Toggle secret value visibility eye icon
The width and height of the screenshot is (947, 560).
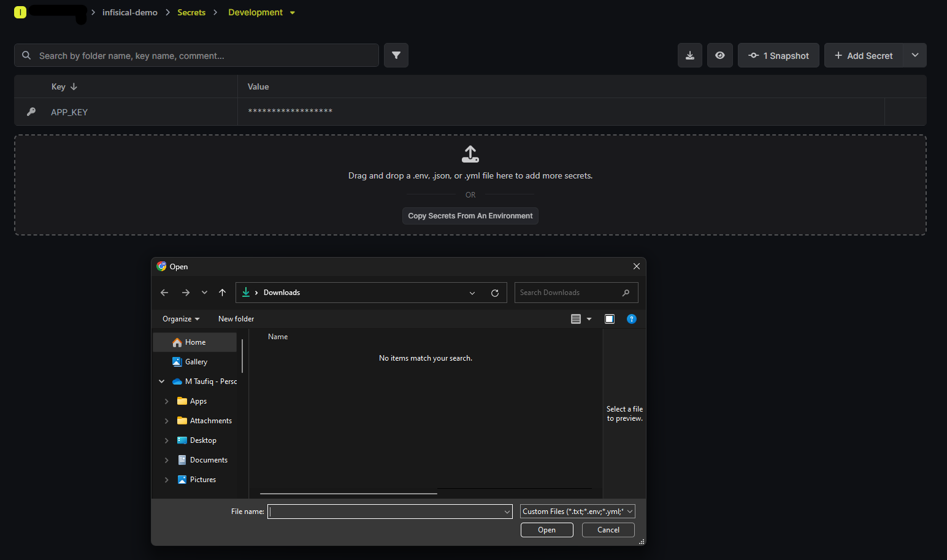720,55
